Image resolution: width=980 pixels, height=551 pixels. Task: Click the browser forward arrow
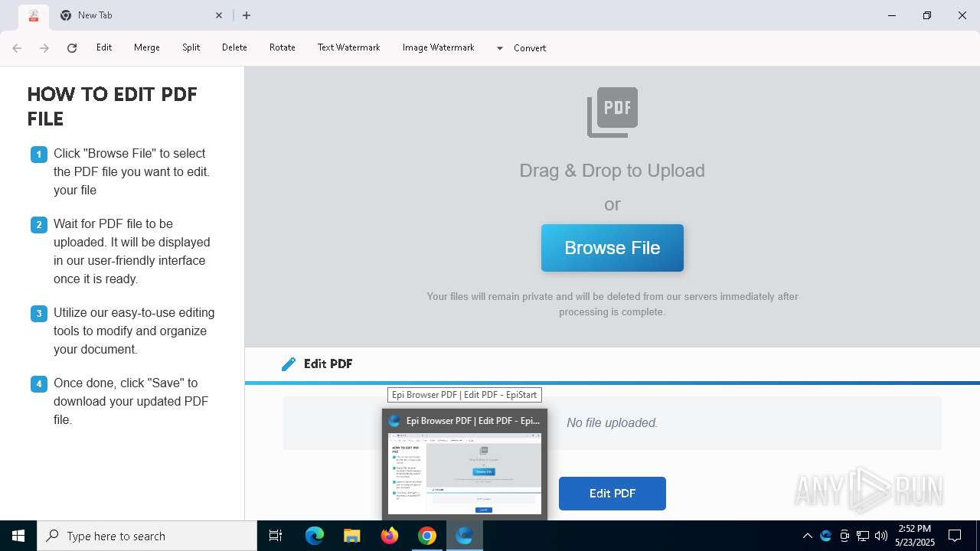(44, 48)
